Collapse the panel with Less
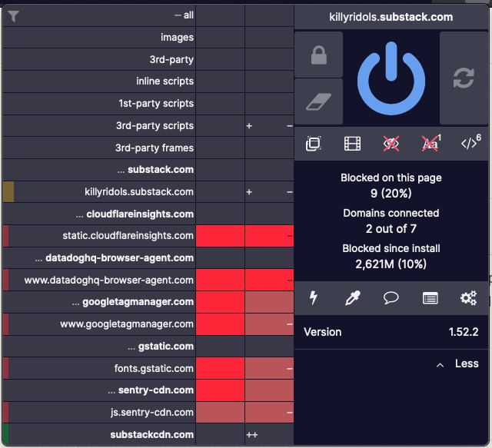 (x=467, y=363)
